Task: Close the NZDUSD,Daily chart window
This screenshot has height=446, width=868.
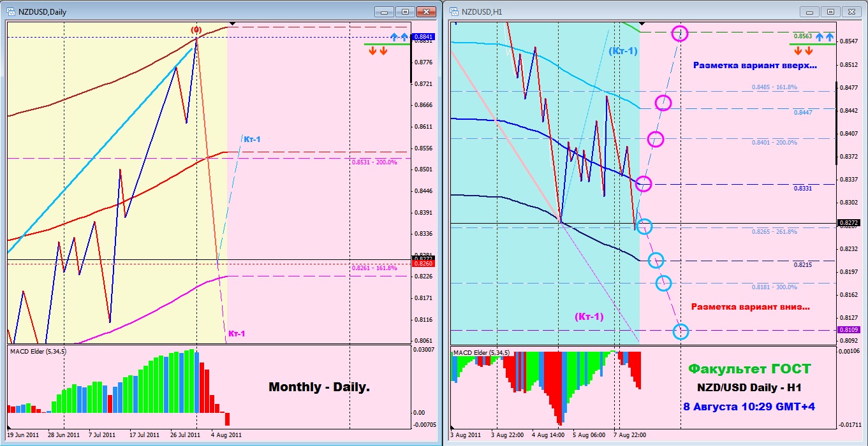Action: [x=425, y=11]
